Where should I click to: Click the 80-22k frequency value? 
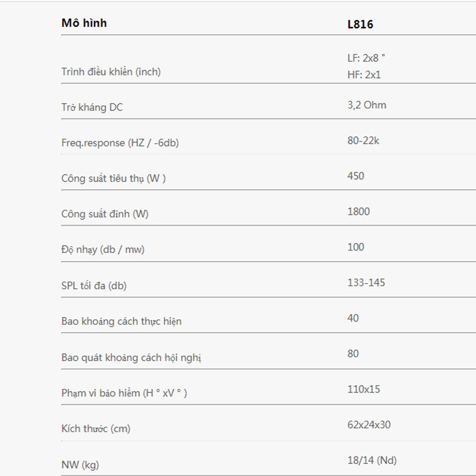click(363, 141)
